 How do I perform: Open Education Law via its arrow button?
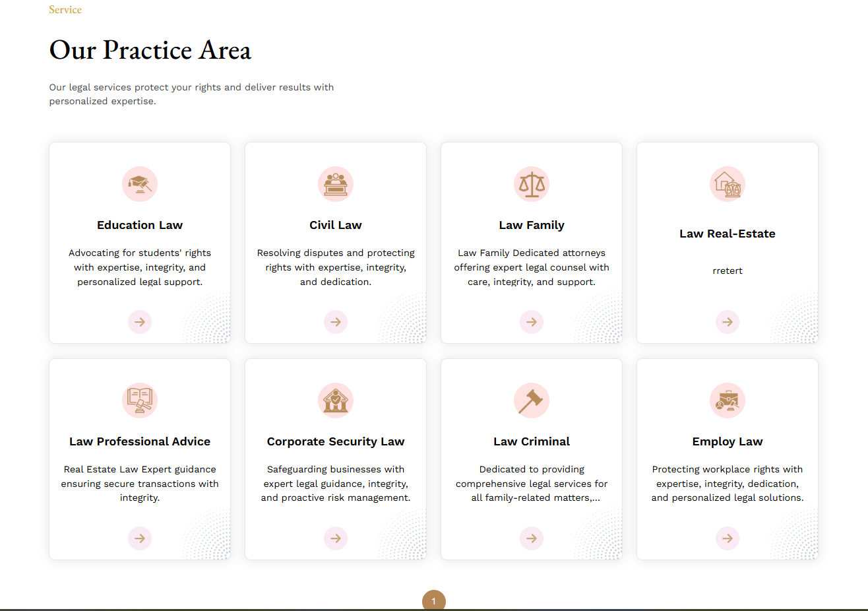click(140, 322)
